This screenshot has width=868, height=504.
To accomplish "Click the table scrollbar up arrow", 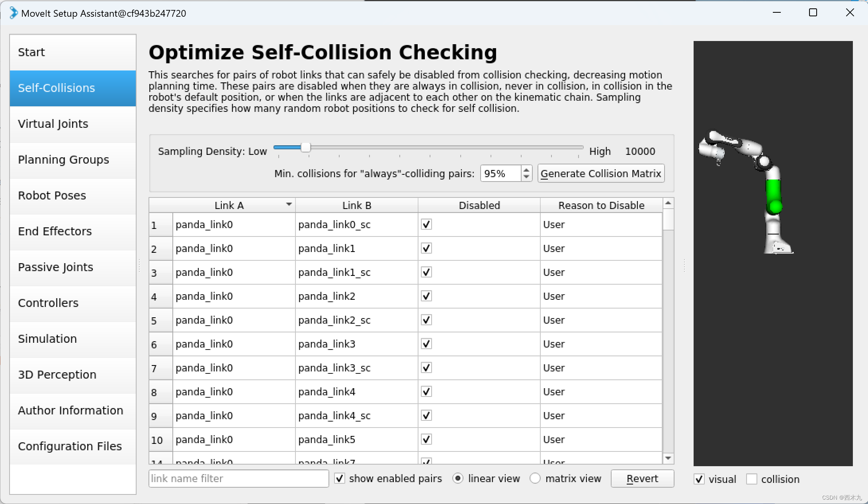I will [668, 203].
